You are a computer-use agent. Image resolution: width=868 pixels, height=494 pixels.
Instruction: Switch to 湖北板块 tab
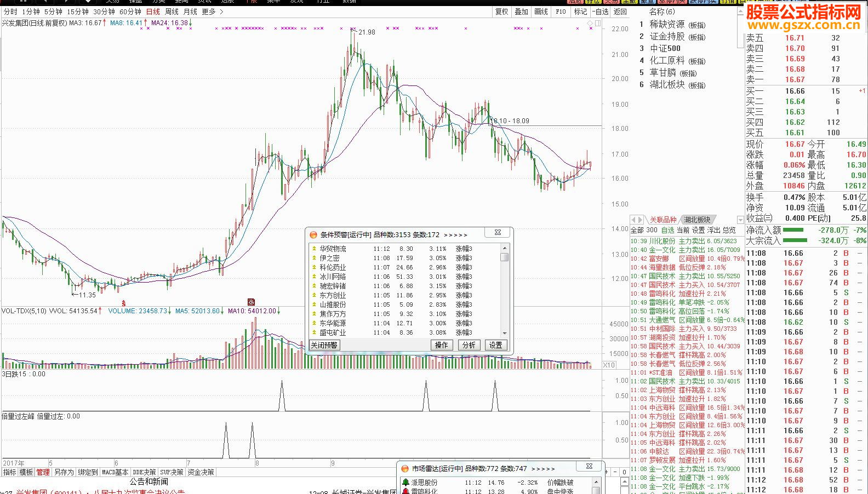pos(697,220)
